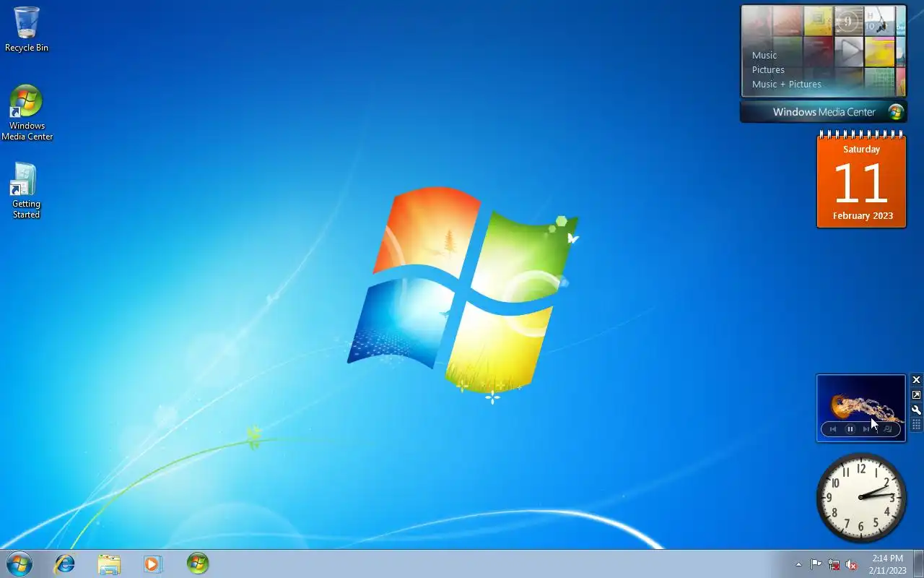924x578 pixels.
Task: Launch Internet Explorer from the taskbar
Action: [x=65, y=564]
